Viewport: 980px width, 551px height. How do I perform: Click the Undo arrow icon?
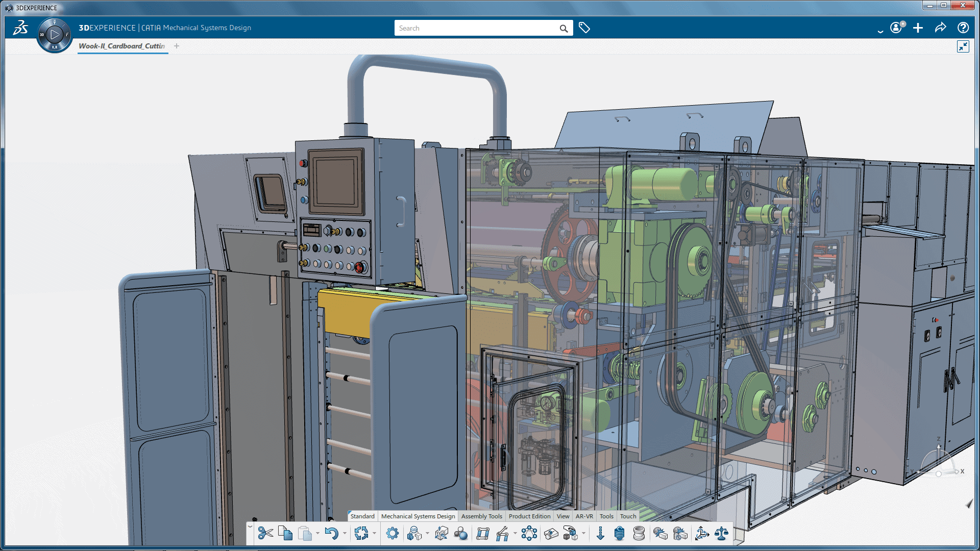click(x=331, y=534)
